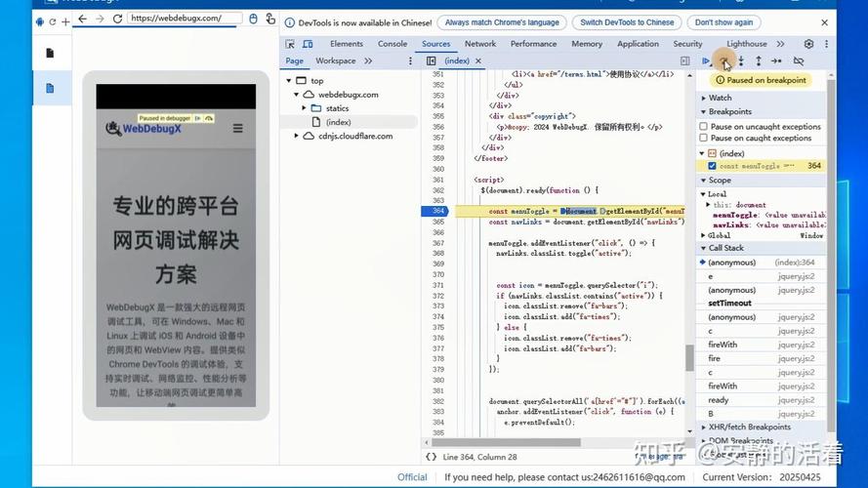Click the step into next function icon
This screenshot has width=868, height=488.
[741, 61]
